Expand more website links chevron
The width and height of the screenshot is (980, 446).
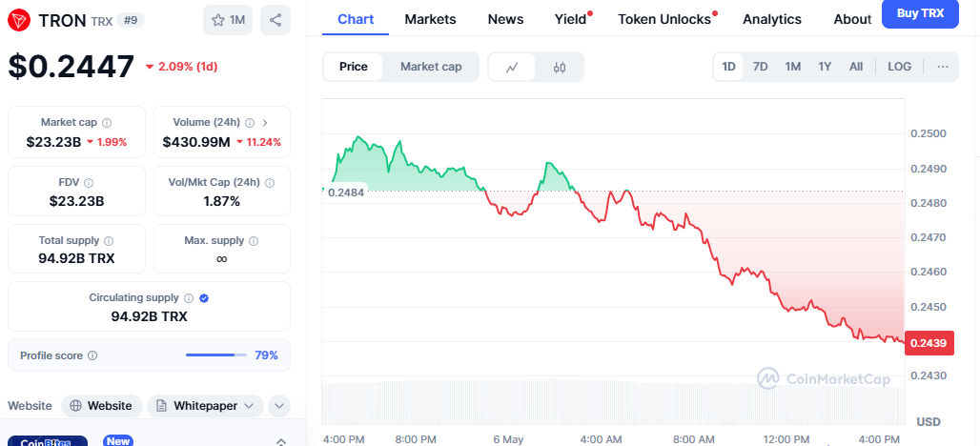pos(278,406)
